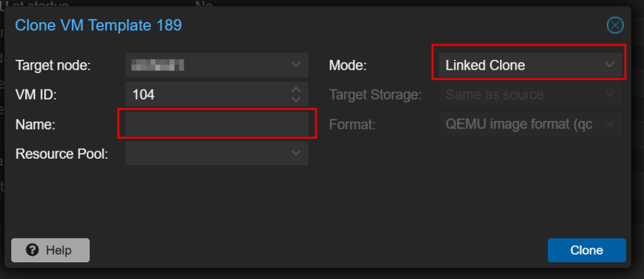Click the question mark icon on Help
Viewport: 644px width, 279px height.
click(x=33, y=250)
